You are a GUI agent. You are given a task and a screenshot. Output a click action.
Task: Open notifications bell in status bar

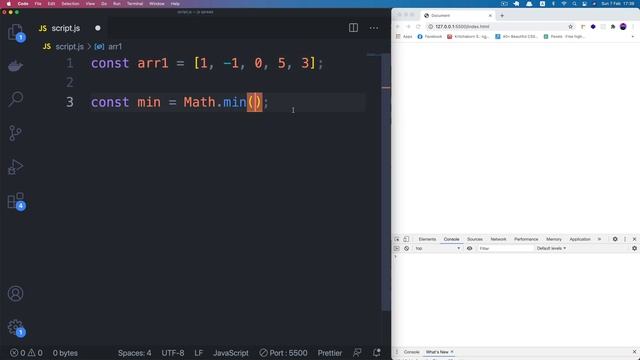pos(376,352)
